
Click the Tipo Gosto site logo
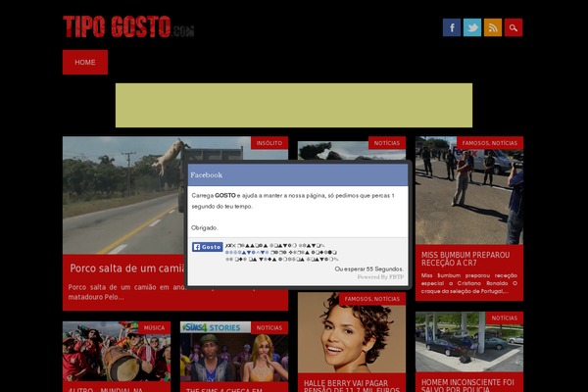click(128, 26)
